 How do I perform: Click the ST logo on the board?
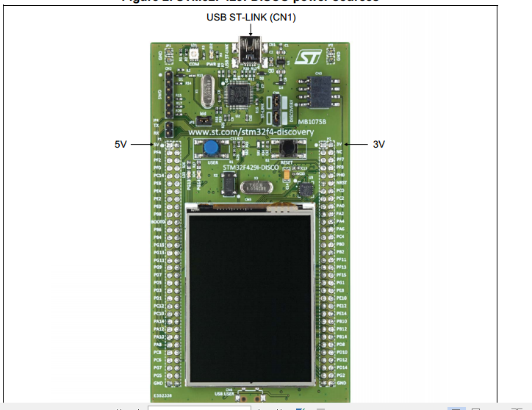pos(308,57)
